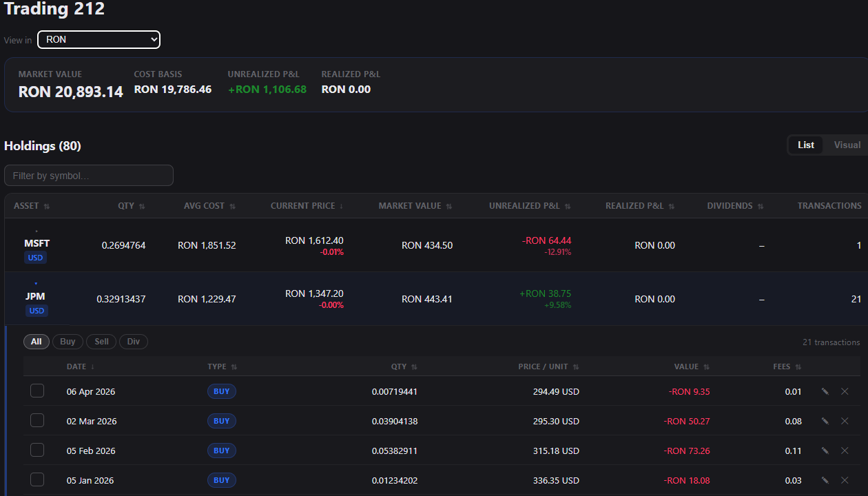Image resolution: width=868 pixels, height=496 pixels.
Task: Tick the 06 Apr 2026 transaction checkbox
Action: click(37, 391)
